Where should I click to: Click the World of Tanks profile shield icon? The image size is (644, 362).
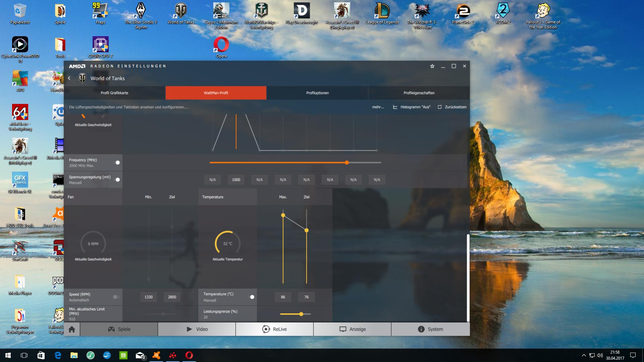coord(82,78)
